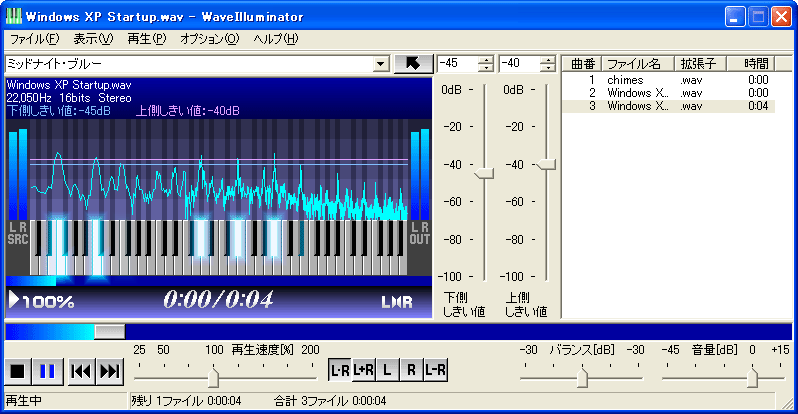Decrease the lower threshold -45 spinner
The height and width of the screenshot is (414, 798).
click(486, 68)
